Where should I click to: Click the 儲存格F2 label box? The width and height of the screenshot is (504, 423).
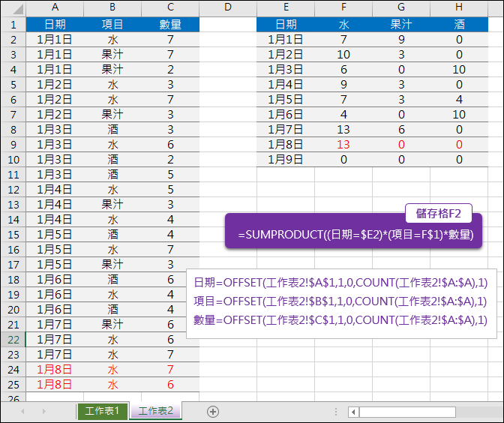click(439, 213)
